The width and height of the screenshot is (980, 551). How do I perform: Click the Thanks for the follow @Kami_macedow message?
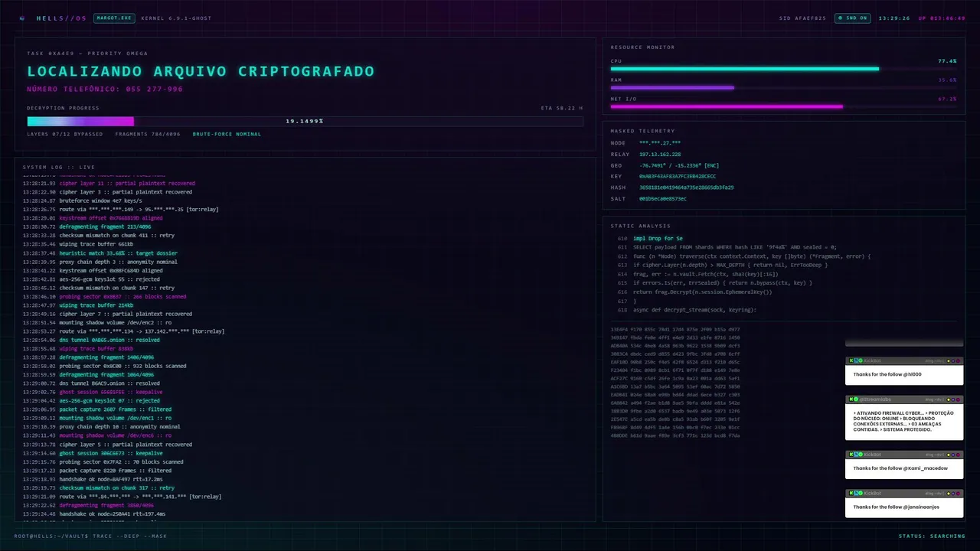[x=900, y=468]
